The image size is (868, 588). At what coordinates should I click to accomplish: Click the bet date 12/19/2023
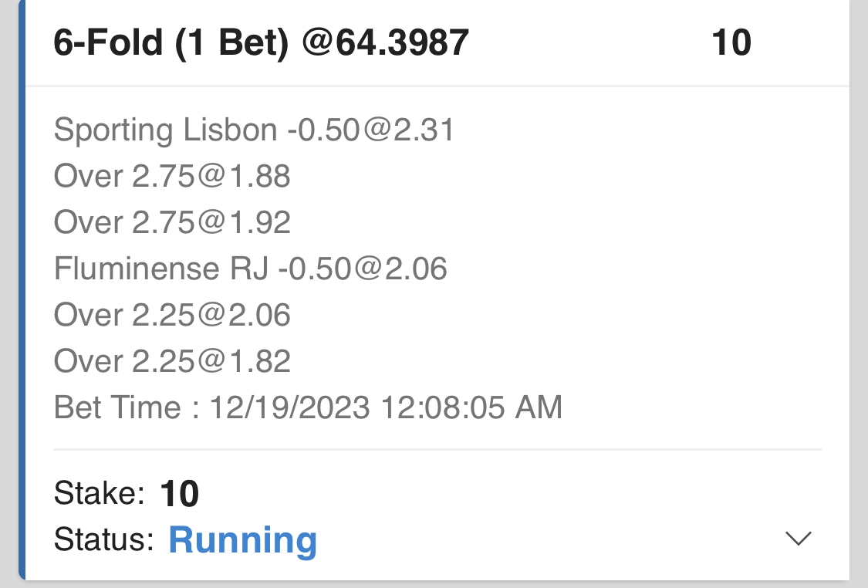(289, 407)
